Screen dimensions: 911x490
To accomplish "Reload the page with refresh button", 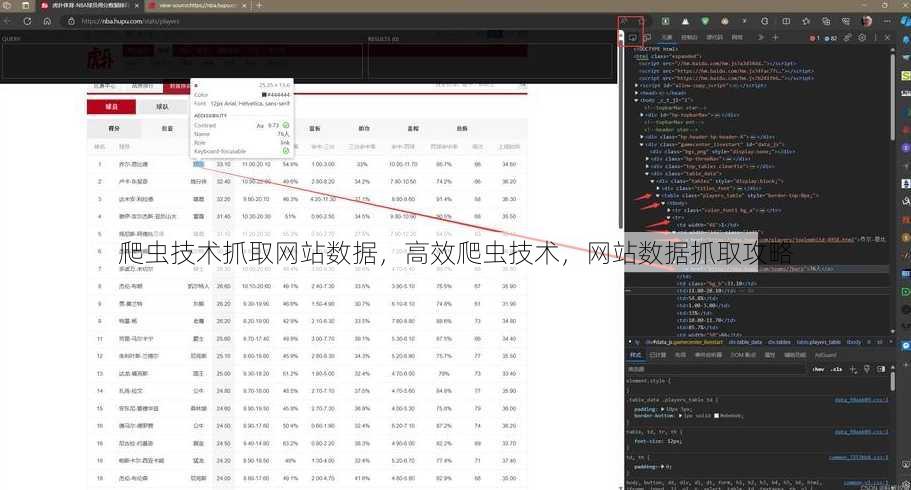I will (x=27, y=21).
